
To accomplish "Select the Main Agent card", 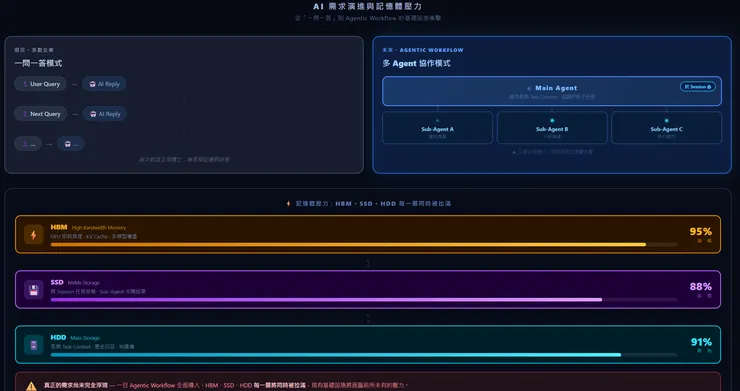I will click(552, 91).
